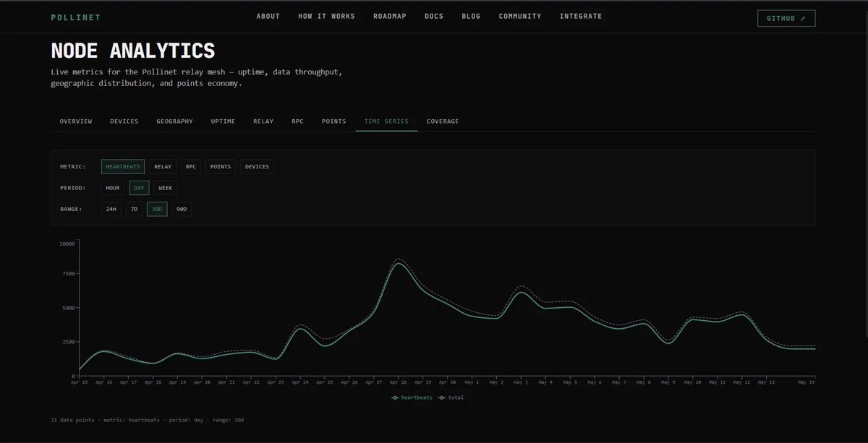Open the COMMUNITY nav link
The height and width of the screenshot is (443, 868).
(x=520, y=17)
